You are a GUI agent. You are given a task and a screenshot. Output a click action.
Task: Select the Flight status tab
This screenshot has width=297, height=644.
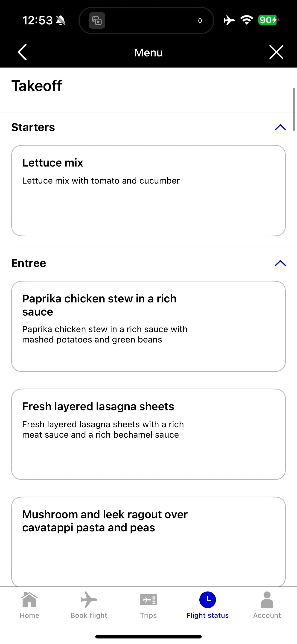207,605
